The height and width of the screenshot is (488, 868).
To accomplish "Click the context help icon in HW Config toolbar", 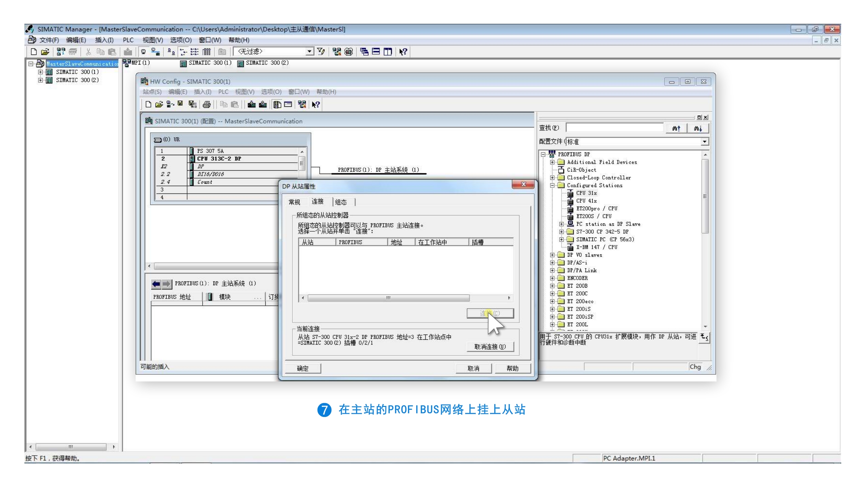I will (316, 105).
